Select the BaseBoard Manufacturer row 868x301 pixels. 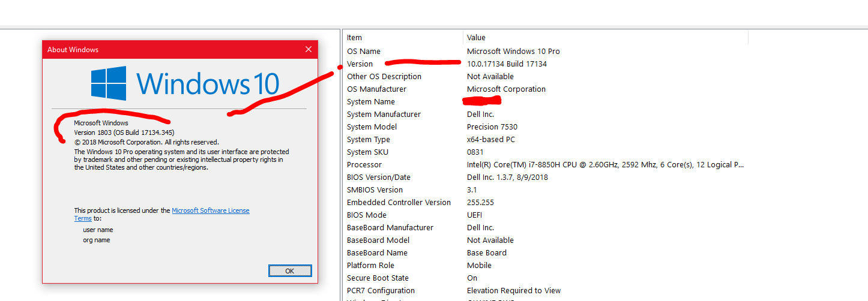point(390,228)
